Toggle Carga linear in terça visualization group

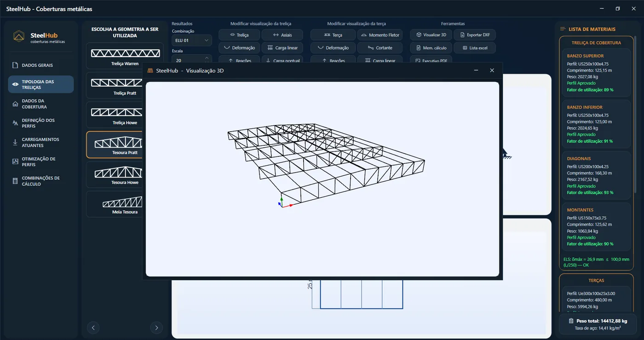coord(380,60)
